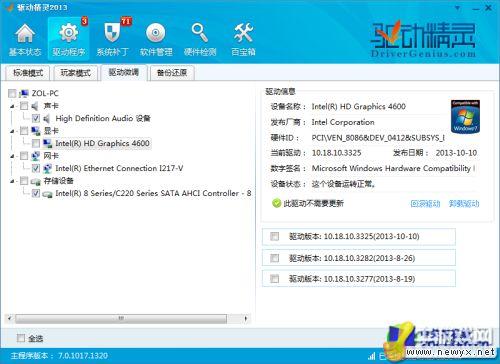Uncheck the SATA AHCI Controller checkbox

click(x=36, y=193)
